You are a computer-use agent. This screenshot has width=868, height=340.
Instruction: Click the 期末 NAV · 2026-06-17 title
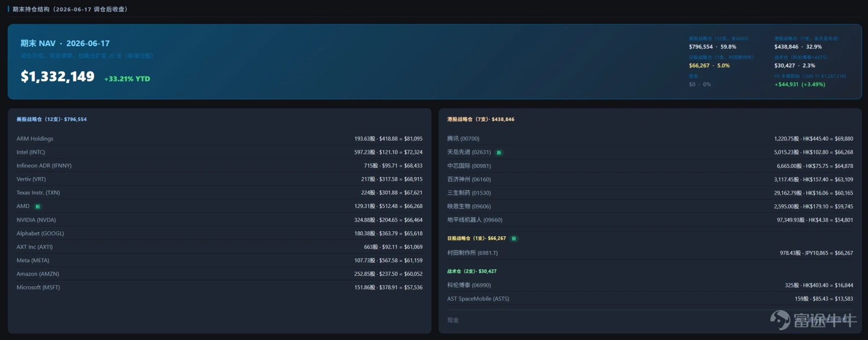[x=65, y=43]
